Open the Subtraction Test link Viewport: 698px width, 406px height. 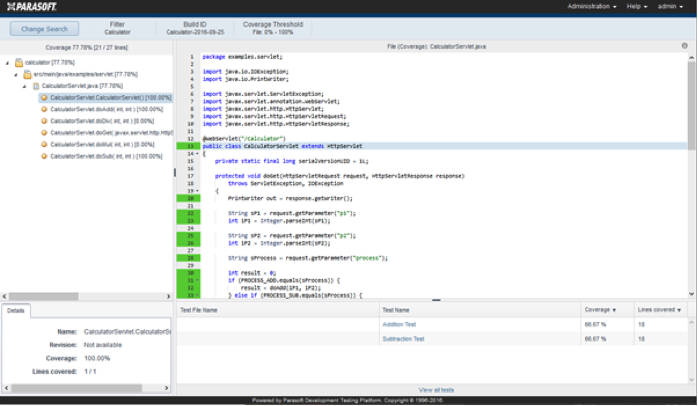pos(403,339)
